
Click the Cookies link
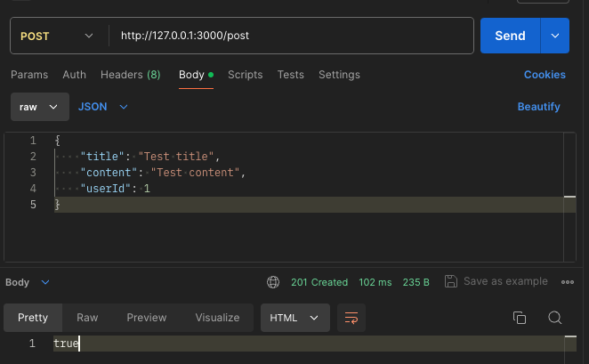tap(545, 75)
